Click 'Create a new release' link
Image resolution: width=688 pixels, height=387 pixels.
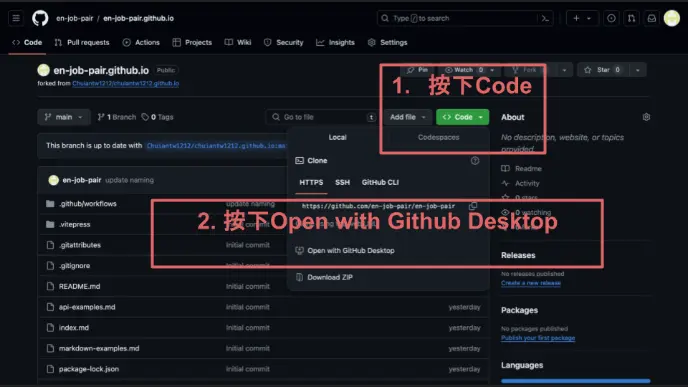(x=530, y=283)
